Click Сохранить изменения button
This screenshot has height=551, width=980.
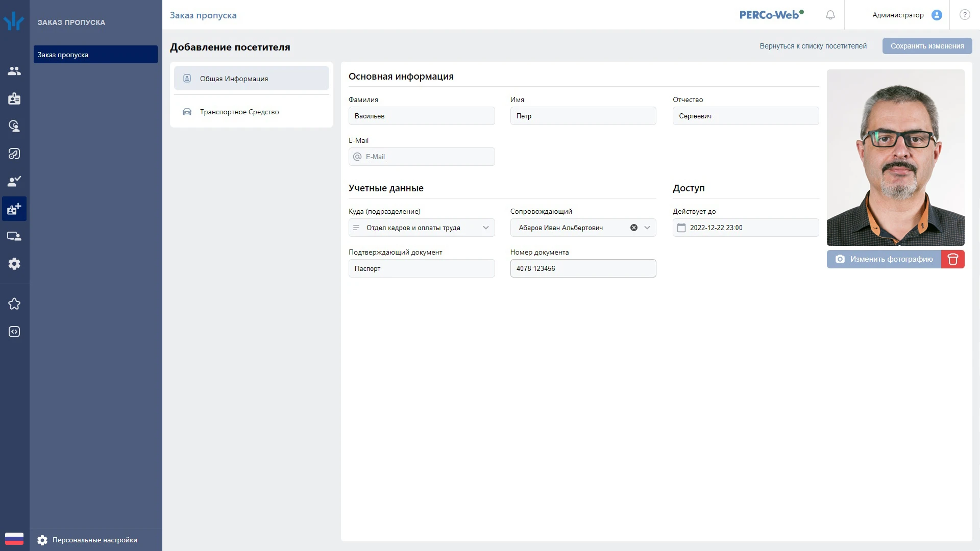pos(927,46)
